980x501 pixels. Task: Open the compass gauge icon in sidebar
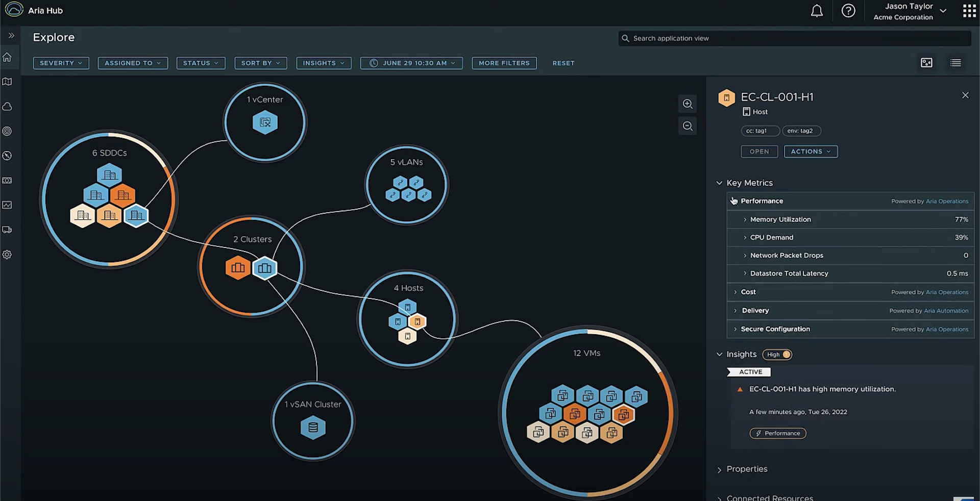click(x=7, y=156)
